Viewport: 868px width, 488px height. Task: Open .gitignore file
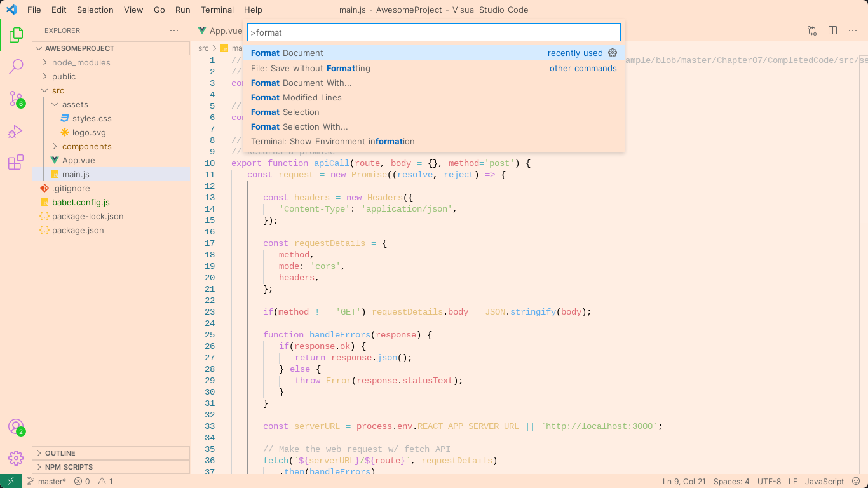(71, 188)
